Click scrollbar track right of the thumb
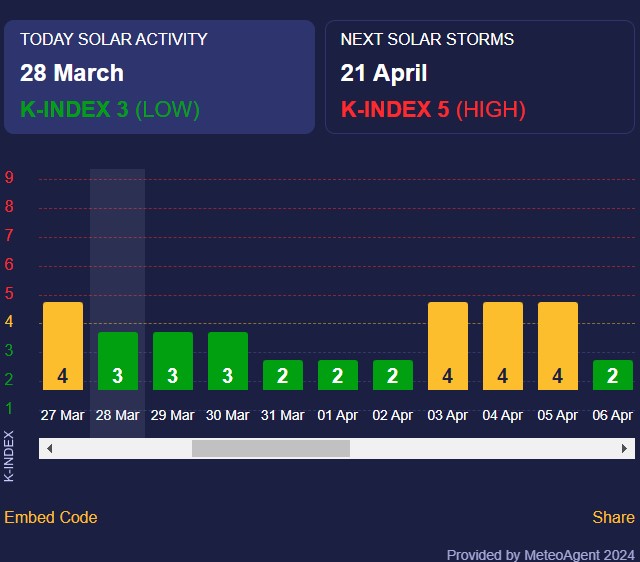Screen dimensions: 640x562 [480, 449]
